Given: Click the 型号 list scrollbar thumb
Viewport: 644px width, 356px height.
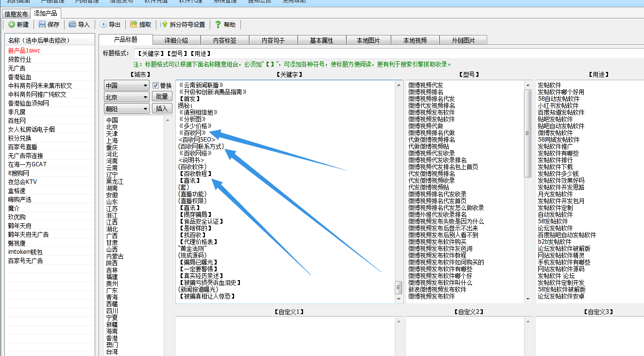Looking at the screenshot, I should point(527,133).
